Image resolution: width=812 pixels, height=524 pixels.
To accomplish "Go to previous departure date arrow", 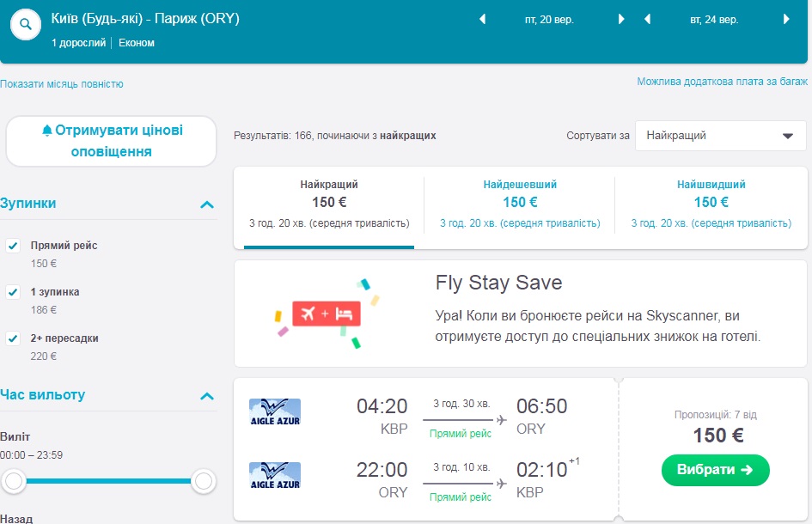I will point(482,19).
